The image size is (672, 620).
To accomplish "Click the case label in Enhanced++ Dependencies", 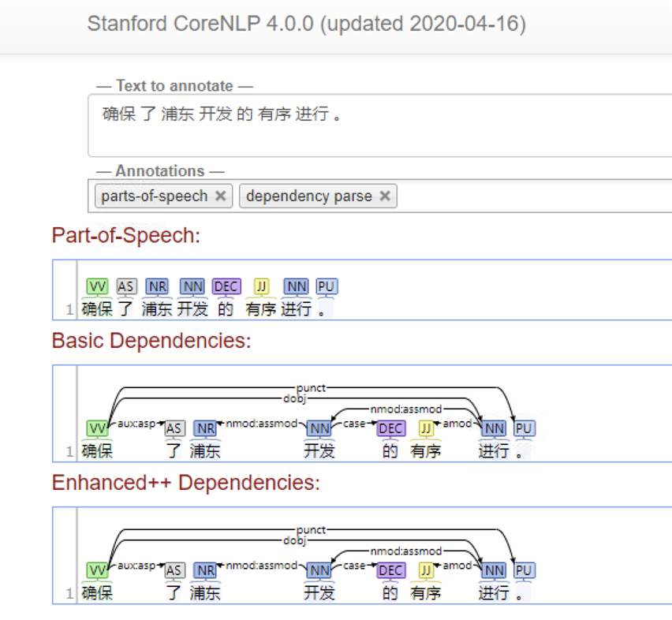I will point(355,566).
